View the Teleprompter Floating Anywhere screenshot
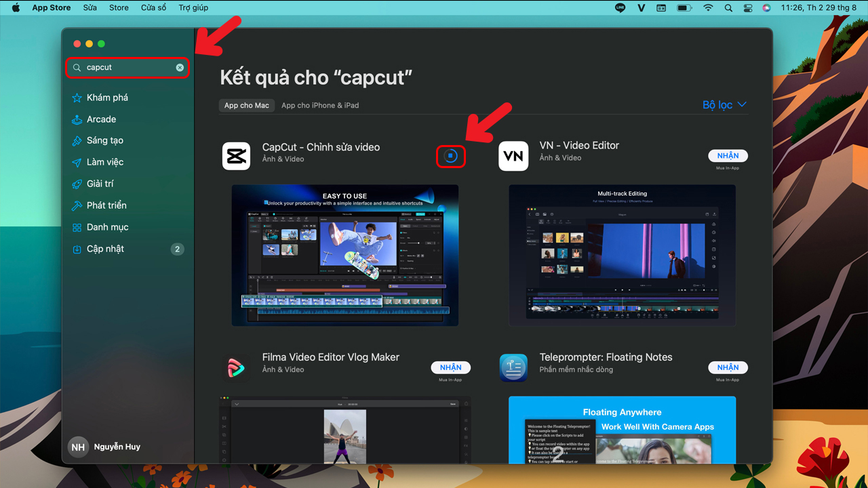 point(622,430)
